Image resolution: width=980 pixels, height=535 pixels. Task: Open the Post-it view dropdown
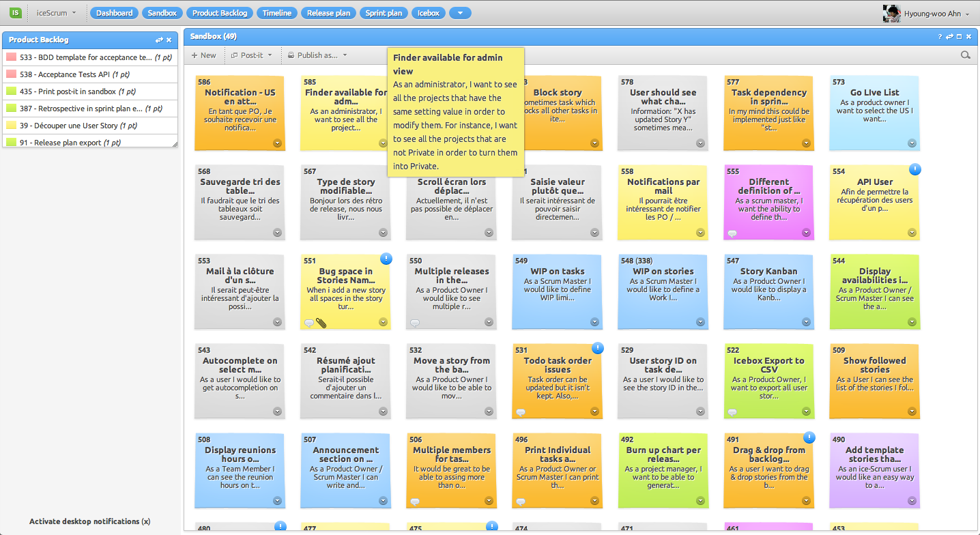pyautogui.click(x=251, y=55)
